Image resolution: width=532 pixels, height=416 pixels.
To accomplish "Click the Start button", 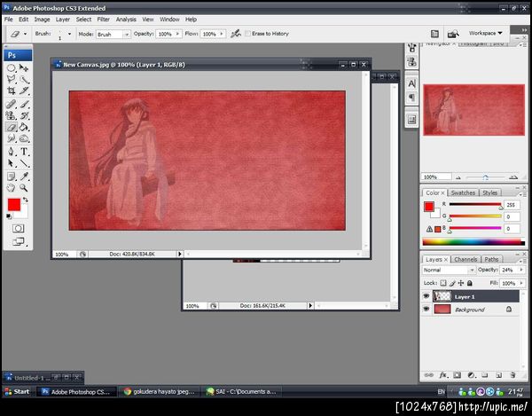I will point(17,391).
